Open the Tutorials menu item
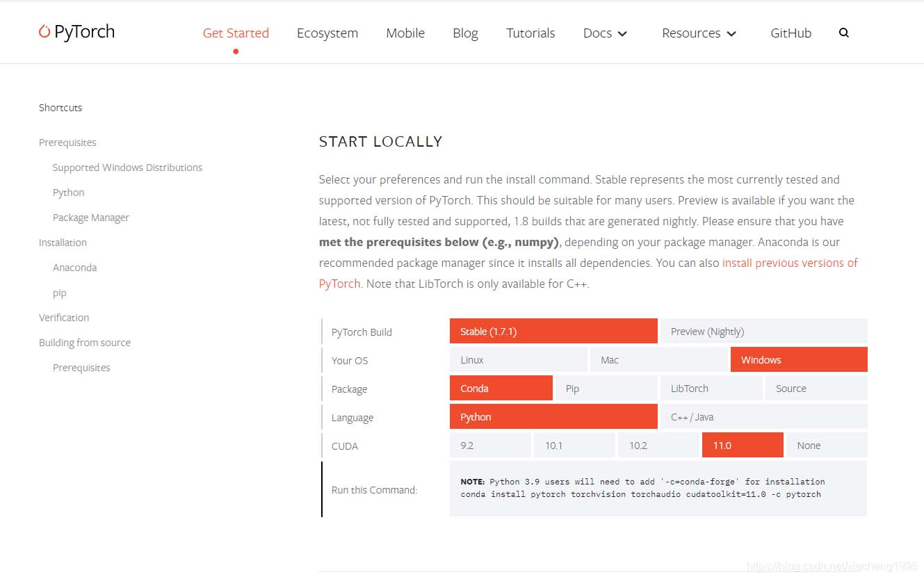The height and width of the screenshot is (579, 924). tap(530, 33)
